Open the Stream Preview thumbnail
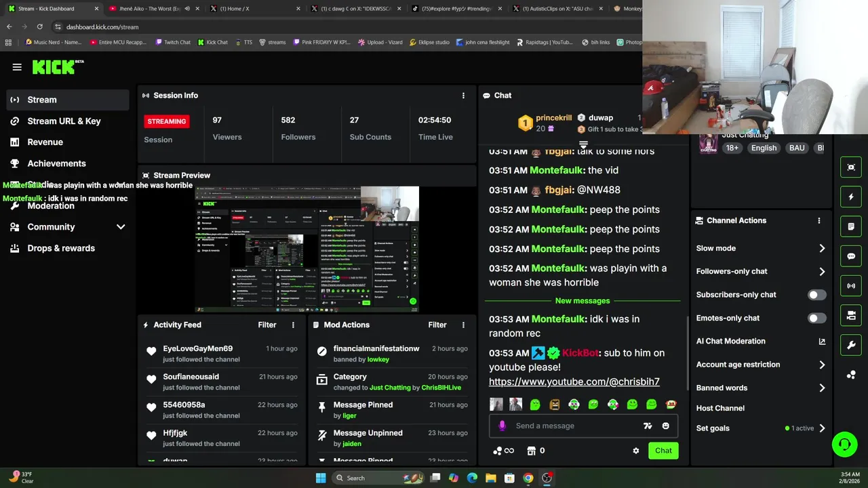 (307, 249)
